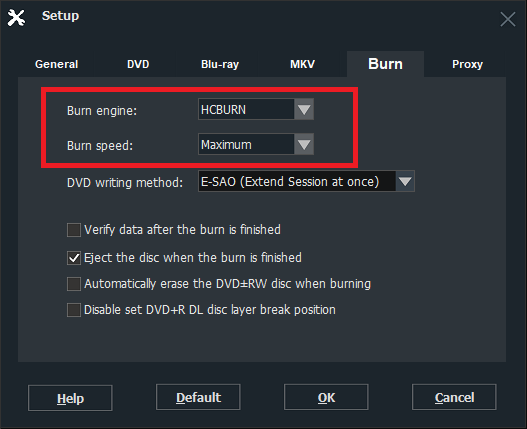
Task: Select the Burn tab
Action: (x=385, y=64)
